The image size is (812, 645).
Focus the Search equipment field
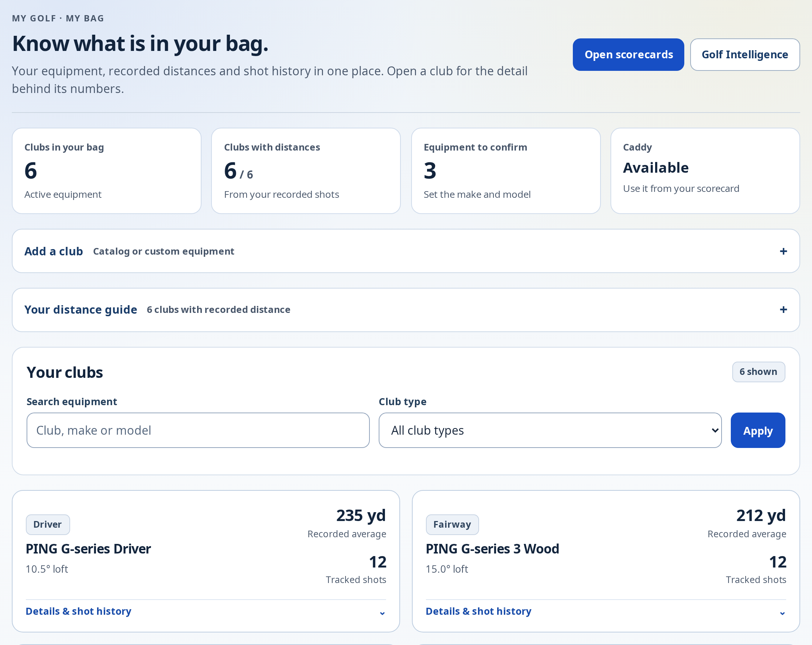pos(198,430)
